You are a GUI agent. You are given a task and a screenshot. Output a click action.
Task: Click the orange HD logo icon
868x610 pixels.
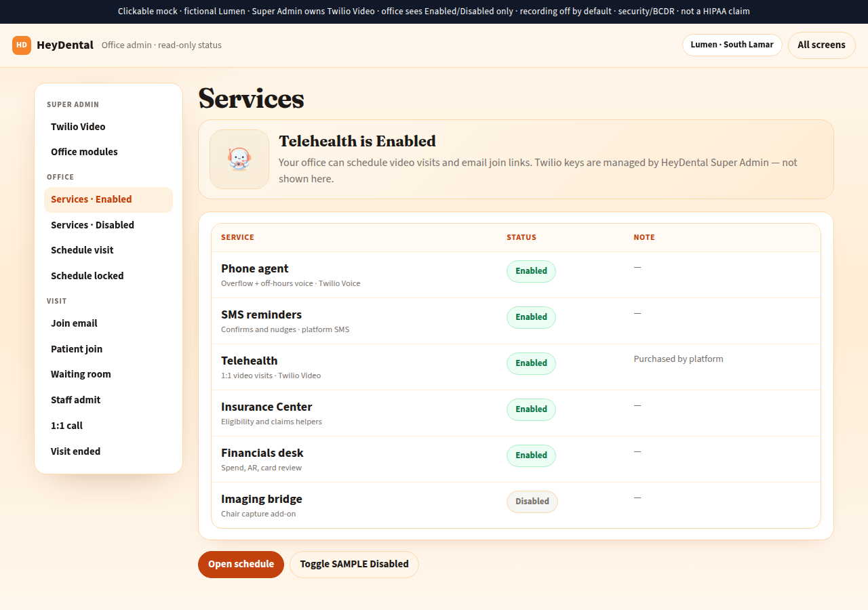[22, 45]
